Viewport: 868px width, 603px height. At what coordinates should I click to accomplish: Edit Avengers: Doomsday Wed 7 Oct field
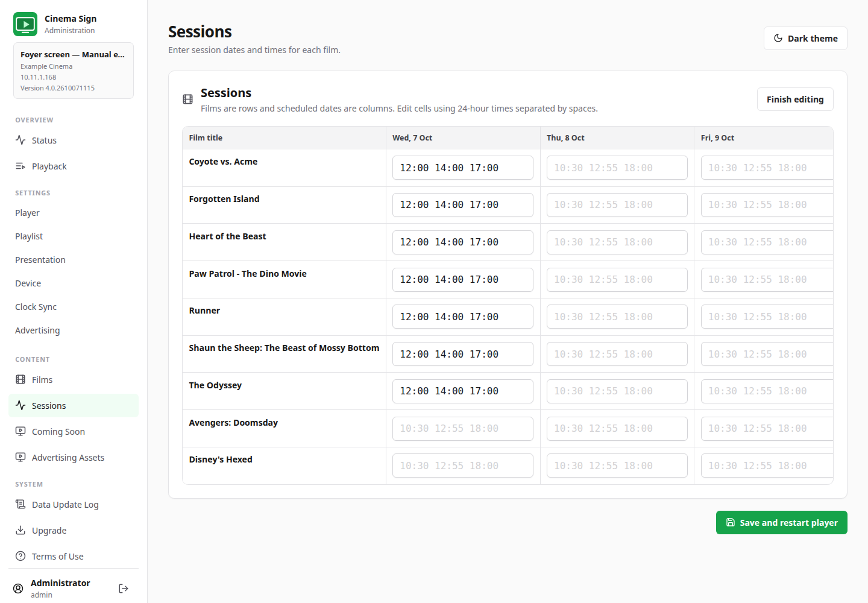tap(463, 429)
